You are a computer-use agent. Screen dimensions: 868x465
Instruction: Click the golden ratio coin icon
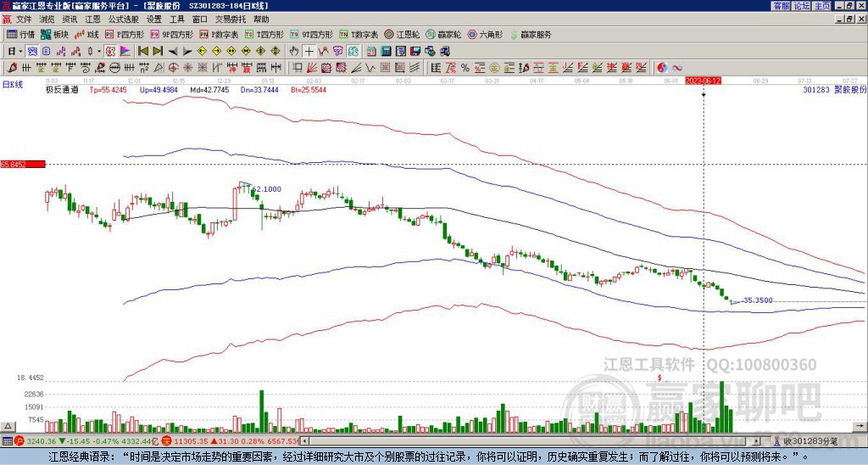[494, 68]
